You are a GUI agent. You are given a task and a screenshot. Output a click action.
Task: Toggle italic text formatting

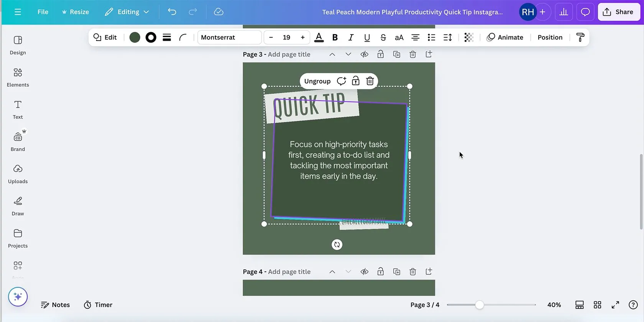(351, 37)
